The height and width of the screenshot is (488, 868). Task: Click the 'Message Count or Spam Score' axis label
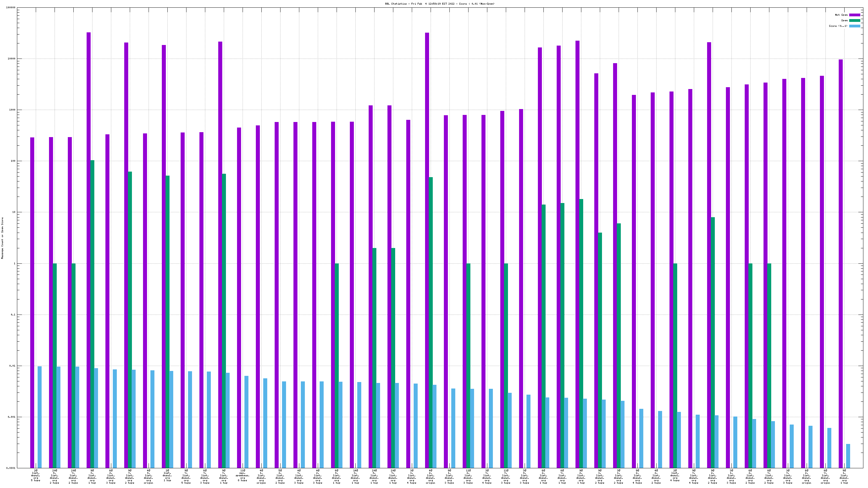2,238
